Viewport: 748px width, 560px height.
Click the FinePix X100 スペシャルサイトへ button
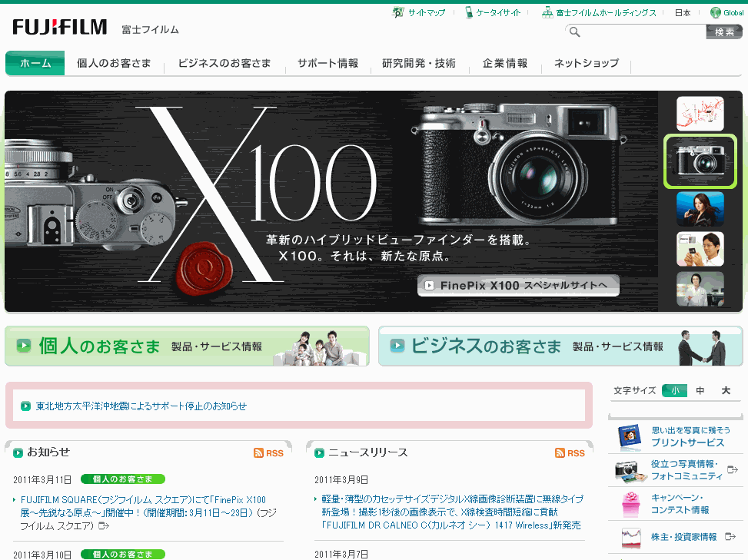(x=518, y=286)
